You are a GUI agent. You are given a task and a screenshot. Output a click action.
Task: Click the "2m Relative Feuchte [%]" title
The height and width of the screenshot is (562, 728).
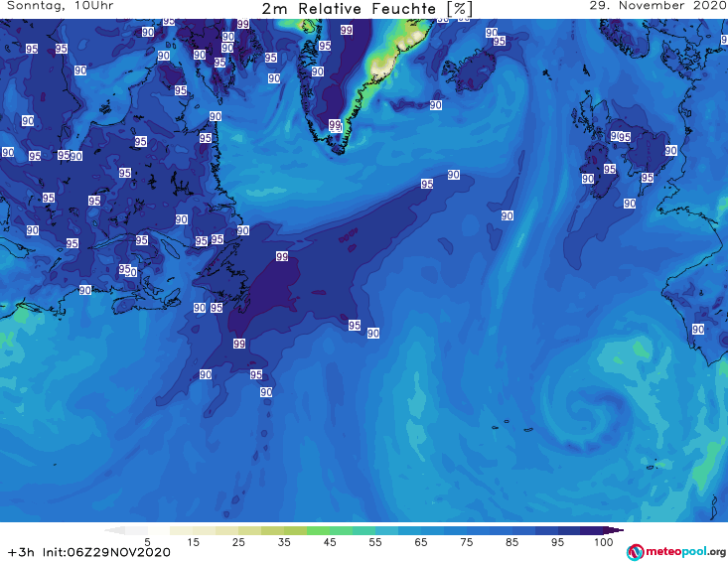coord(366,8)
